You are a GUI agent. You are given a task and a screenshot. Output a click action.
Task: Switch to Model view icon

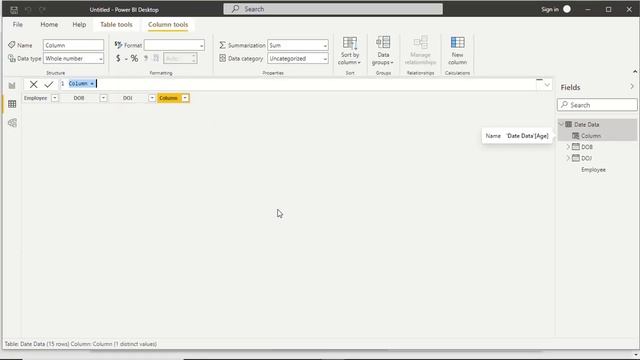pos(12,123)
